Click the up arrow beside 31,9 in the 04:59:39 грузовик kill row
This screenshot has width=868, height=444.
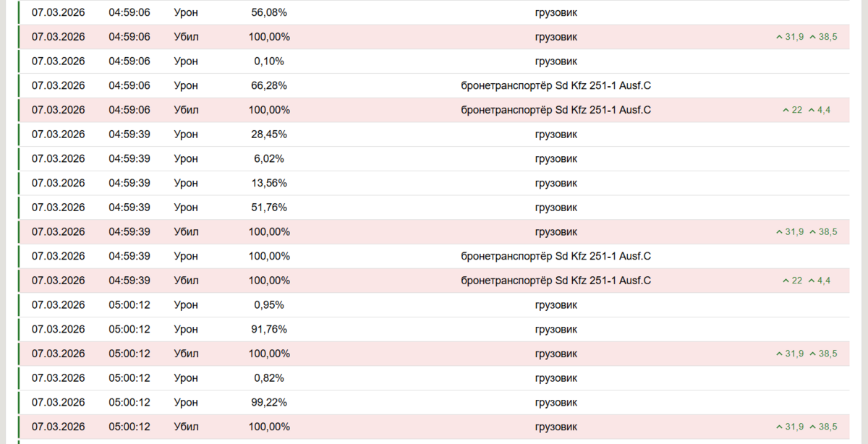coord(778,232)
